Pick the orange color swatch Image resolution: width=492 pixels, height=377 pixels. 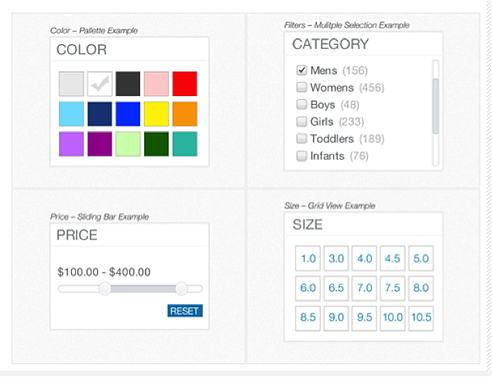[185, 114]
